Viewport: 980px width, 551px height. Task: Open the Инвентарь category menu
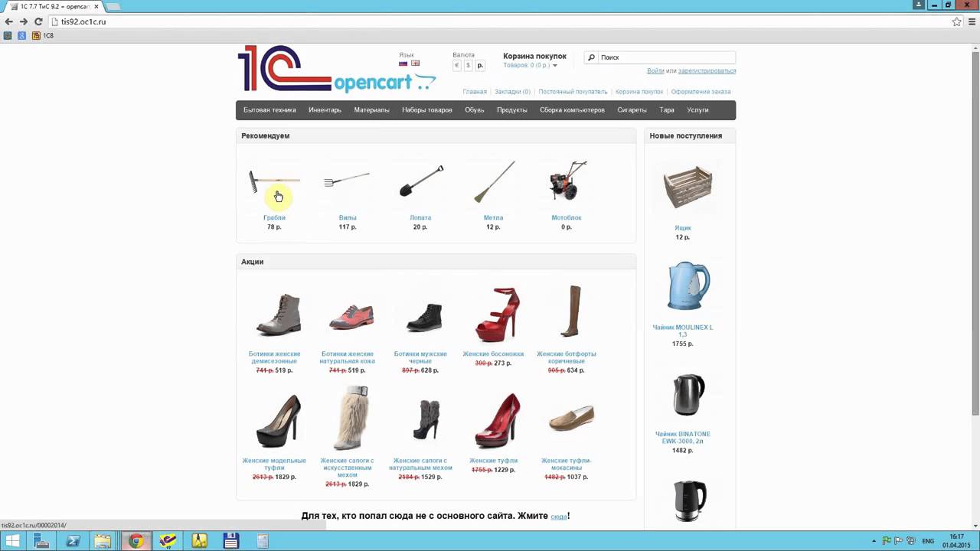325,110
